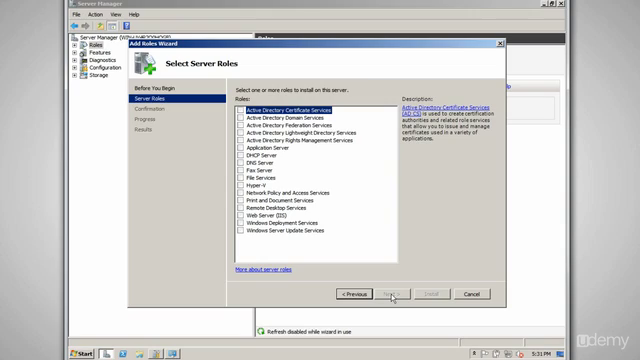Screen dimensions: 640x360
Task: Expand the Roles tree node
Action: pyautogui.click(x=74, y=45)
